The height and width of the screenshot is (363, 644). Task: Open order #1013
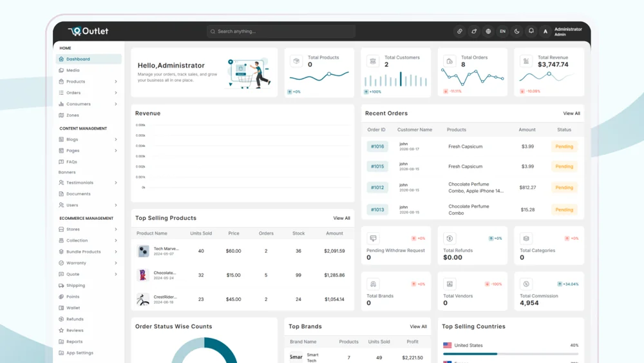coord(377,210)
